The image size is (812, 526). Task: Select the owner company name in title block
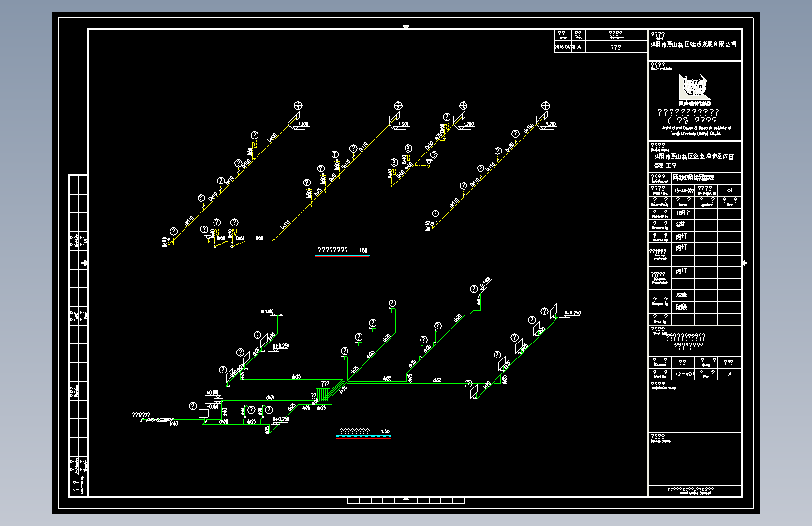[x=693, y=45]
